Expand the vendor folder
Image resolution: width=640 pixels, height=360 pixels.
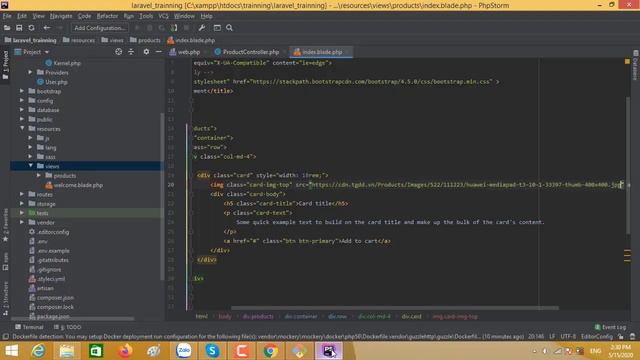point(22,222)
